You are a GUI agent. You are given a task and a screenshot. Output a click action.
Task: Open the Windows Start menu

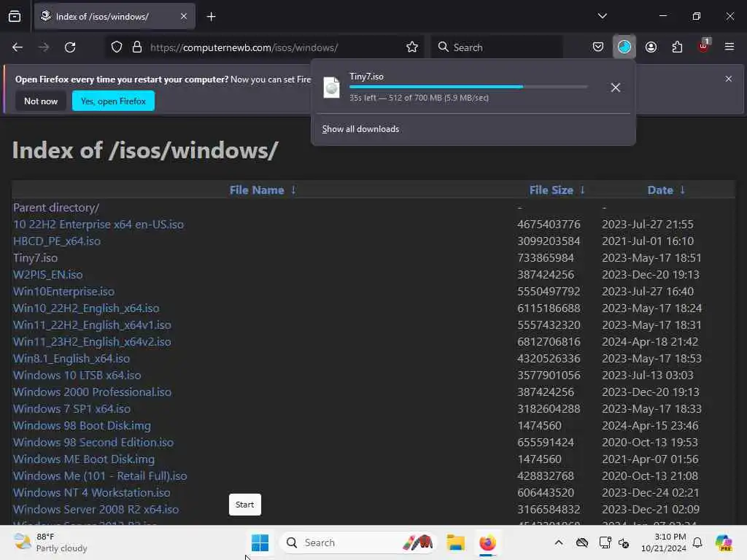pos(260,542)
